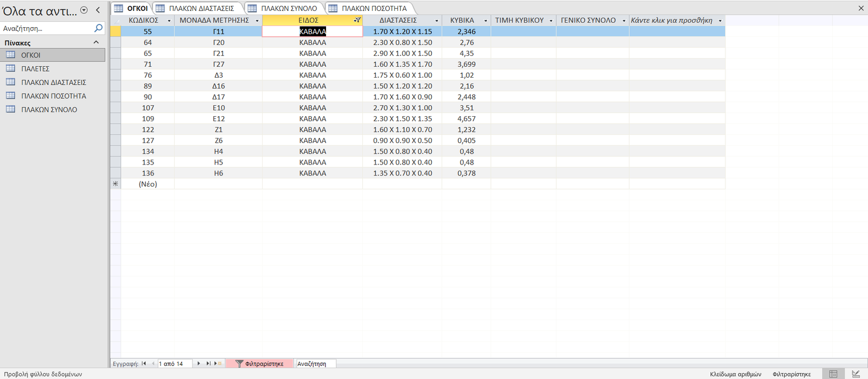This screenshot has width=868, height=379.
Task: Toggle the Φιλτραρίστηκε filter button
Action: 259,364
